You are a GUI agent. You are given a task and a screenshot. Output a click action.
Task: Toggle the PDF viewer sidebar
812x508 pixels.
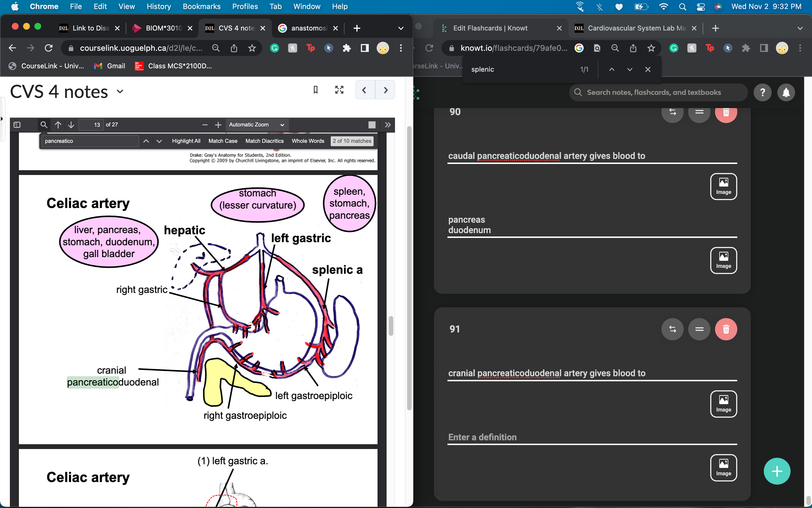[17, 125]
